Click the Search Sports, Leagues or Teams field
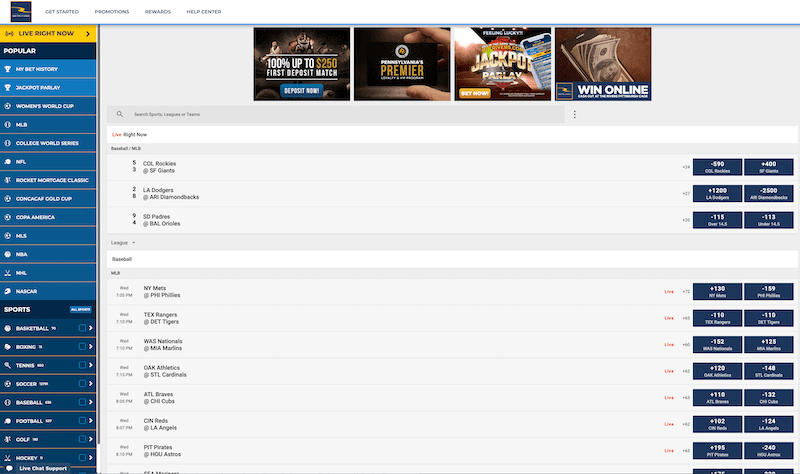Image resolution: width=800 pixels, height=474 pixels. (336, 114)
